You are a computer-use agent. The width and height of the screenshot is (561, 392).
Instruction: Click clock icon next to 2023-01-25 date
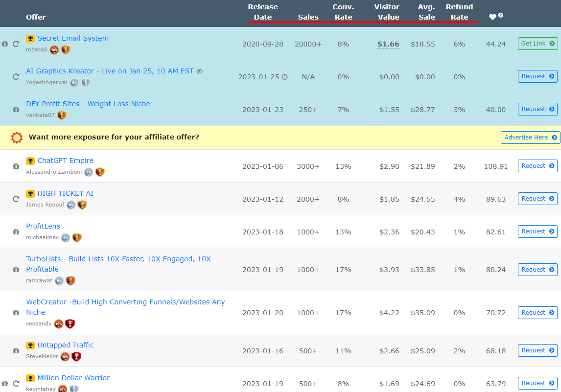(x=284, y=77)
